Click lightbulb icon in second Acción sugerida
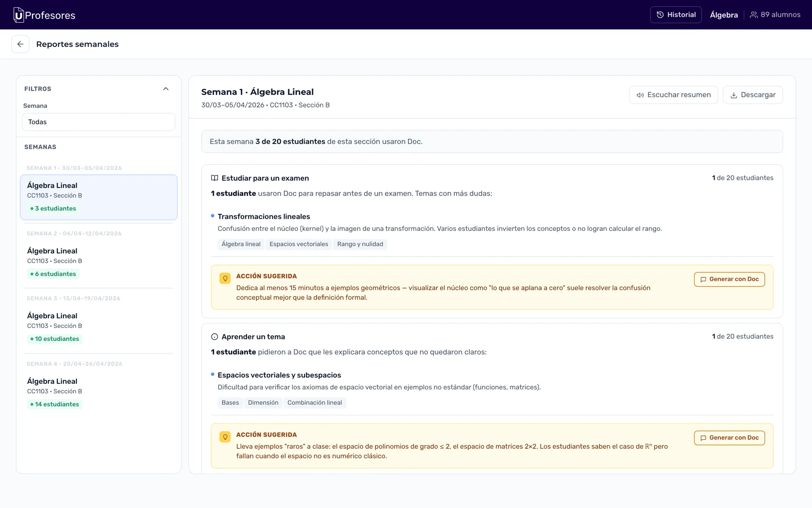This screenshot has width=812, height=508. click(x=225, y=437)
